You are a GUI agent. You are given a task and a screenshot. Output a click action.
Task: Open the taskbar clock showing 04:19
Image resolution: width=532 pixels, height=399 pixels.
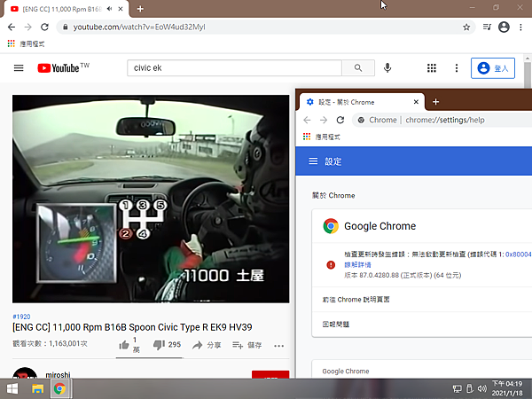pyautogui.click(x=507, y=388)
